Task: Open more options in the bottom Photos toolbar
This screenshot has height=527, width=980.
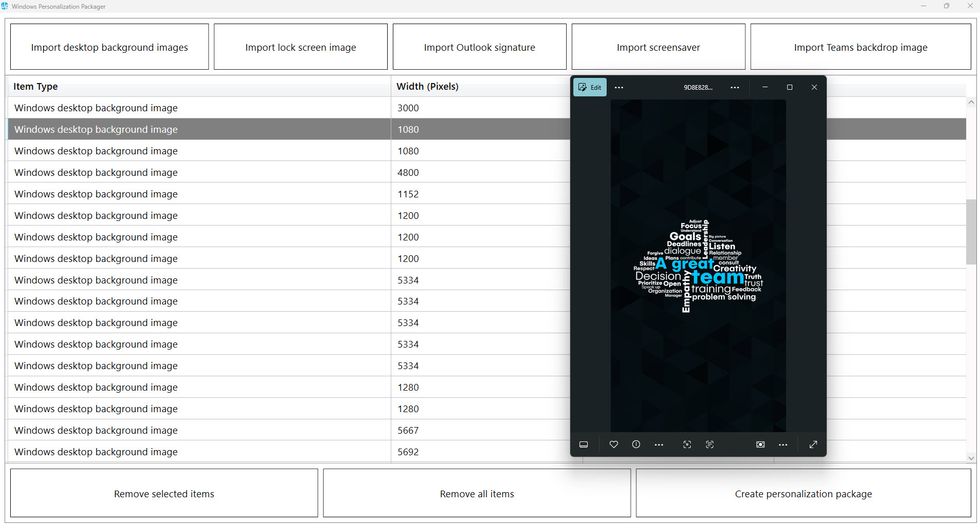Action: click(783, 444)
